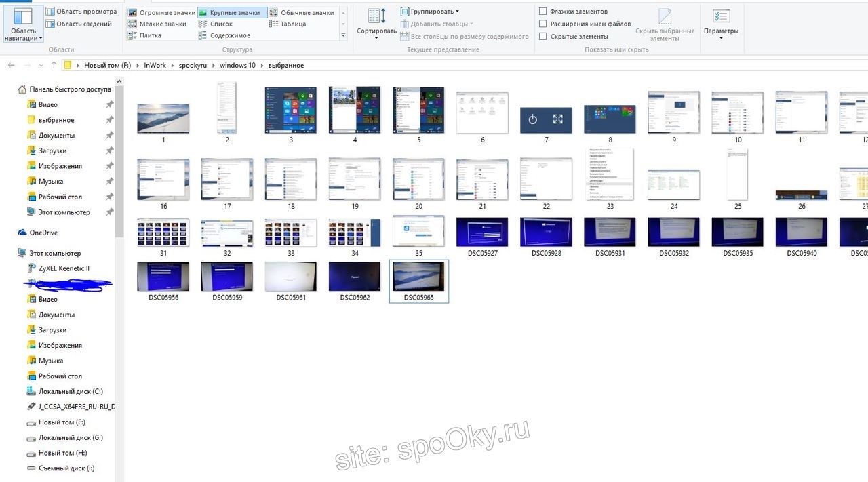Screen dimensions: 868x482
Task: Toggle the Область просмотра preview pane
Action: 81,12
